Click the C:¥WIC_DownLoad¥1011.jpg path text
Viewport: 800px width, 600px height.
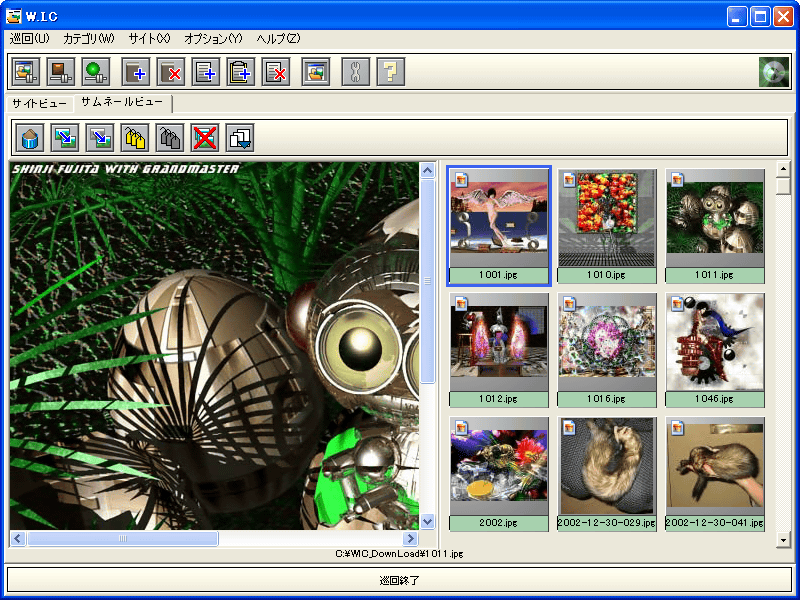(x=399, y=554)
